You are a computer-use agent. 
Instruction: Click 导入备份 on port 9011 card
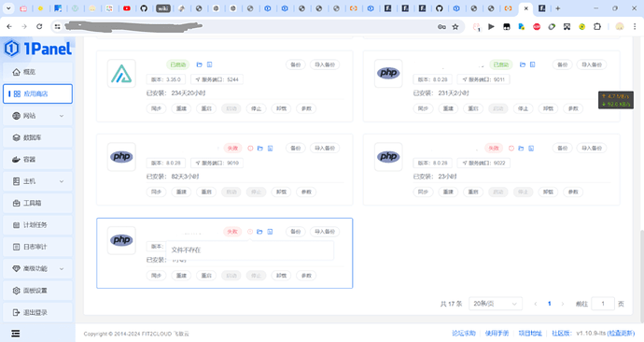[x=592, y=64]
